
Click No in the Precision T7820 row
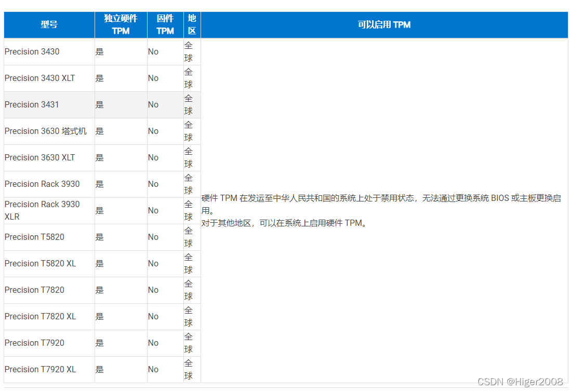[153, 290]
